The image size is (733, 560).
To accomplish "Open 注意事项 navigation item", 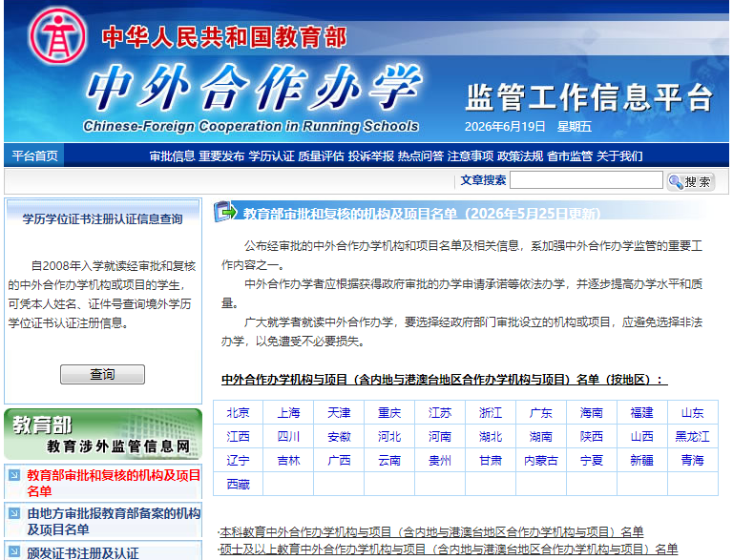I will pyautogui.click(x=471, y=156).
